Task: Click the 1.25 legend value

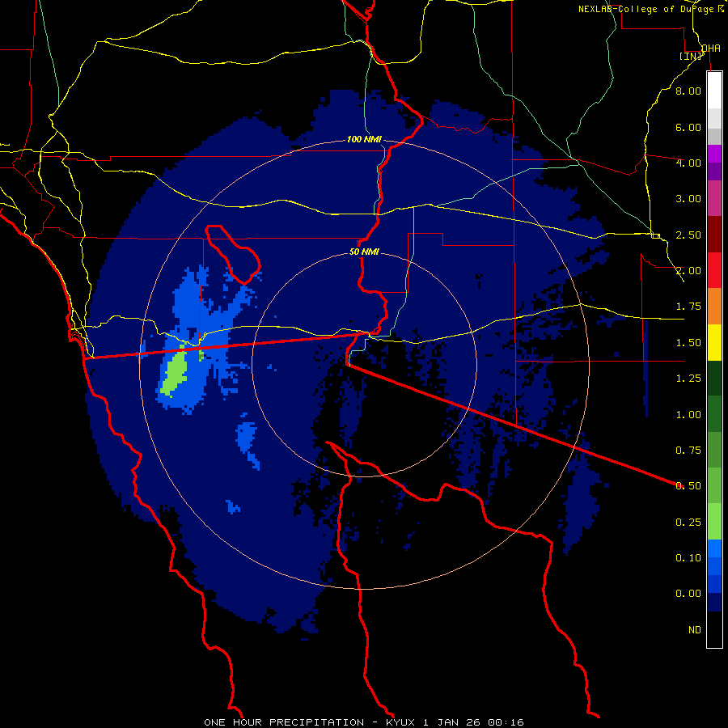Action: [x=688, y=379]
